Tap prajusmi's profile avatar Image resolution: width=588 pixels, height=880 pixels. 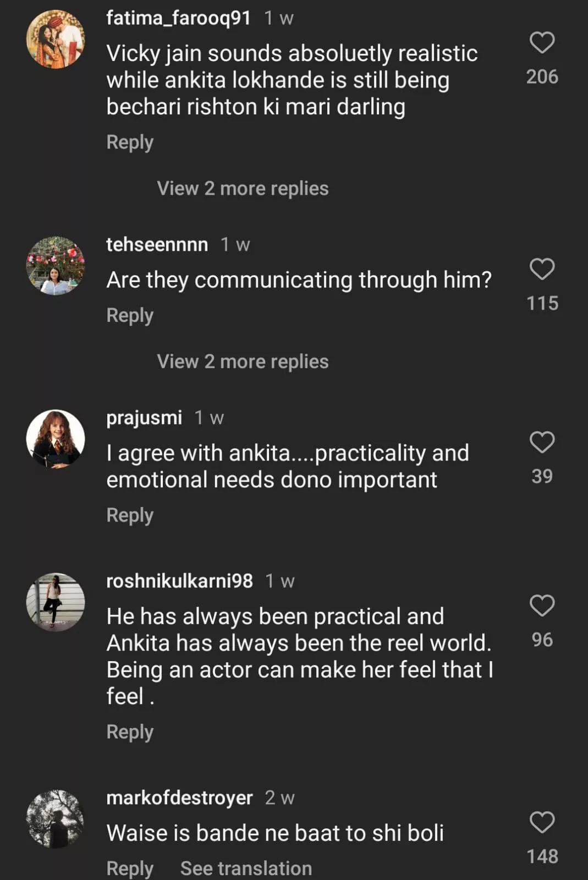[56, 439]
